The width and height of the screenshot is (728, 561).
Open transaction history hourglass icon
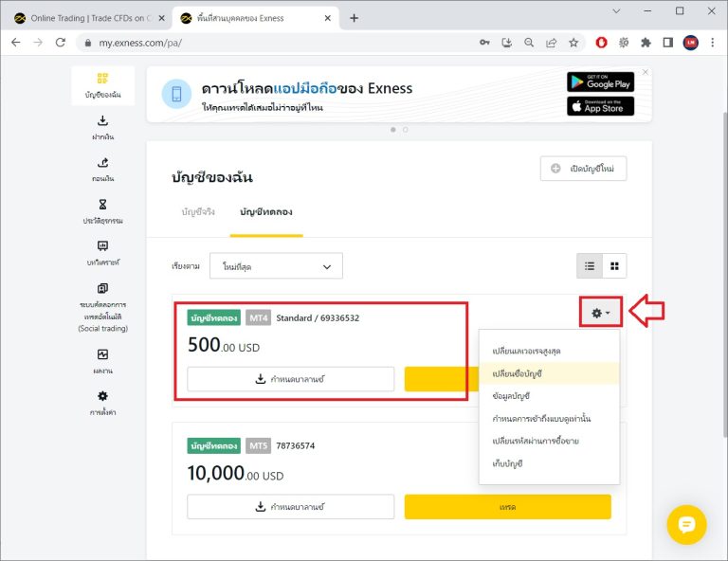click(x=102, y=204)
